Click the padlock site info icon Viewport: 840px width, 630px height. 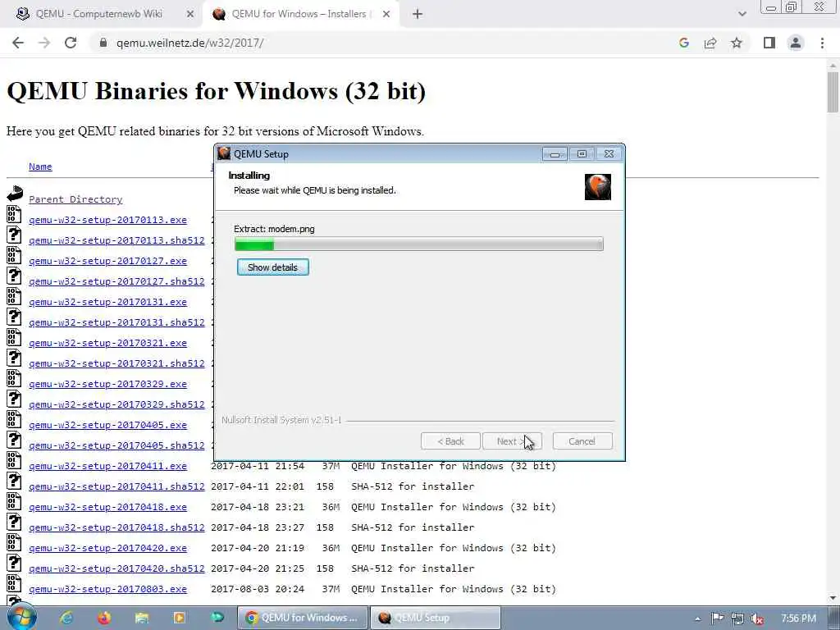point(103,43)
